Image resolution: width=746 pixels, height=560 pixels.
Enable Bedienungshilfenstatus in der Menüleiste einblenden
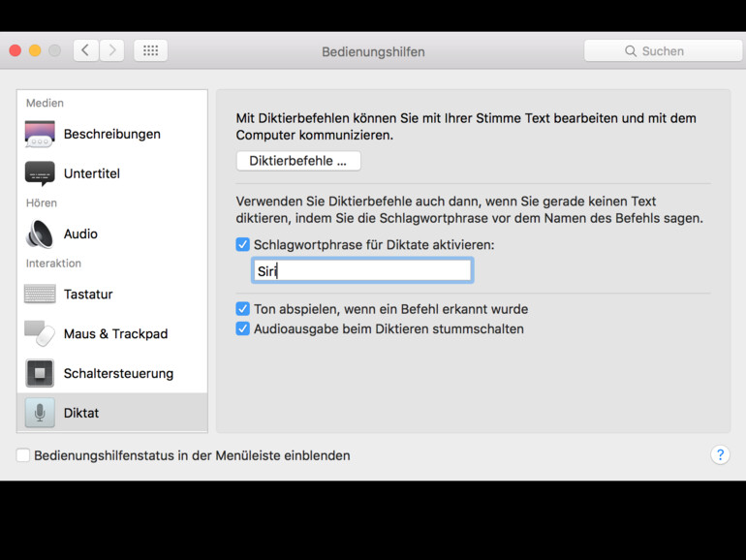[23, 455]
